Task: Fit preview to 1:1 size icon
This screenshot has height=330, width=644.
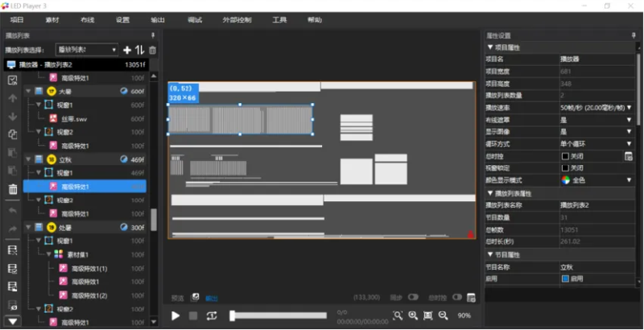Action: [x=428, y=316]
